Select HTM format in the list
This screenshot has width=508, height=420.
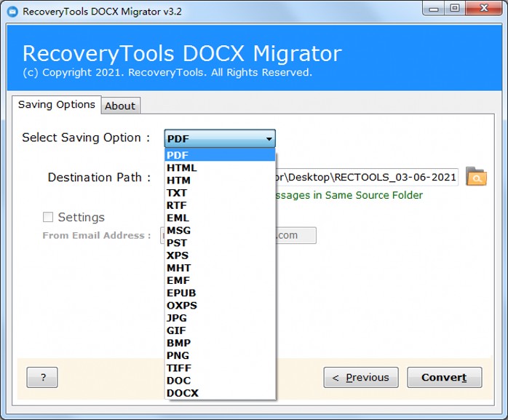pyautogui.click(x=220, y=181)
